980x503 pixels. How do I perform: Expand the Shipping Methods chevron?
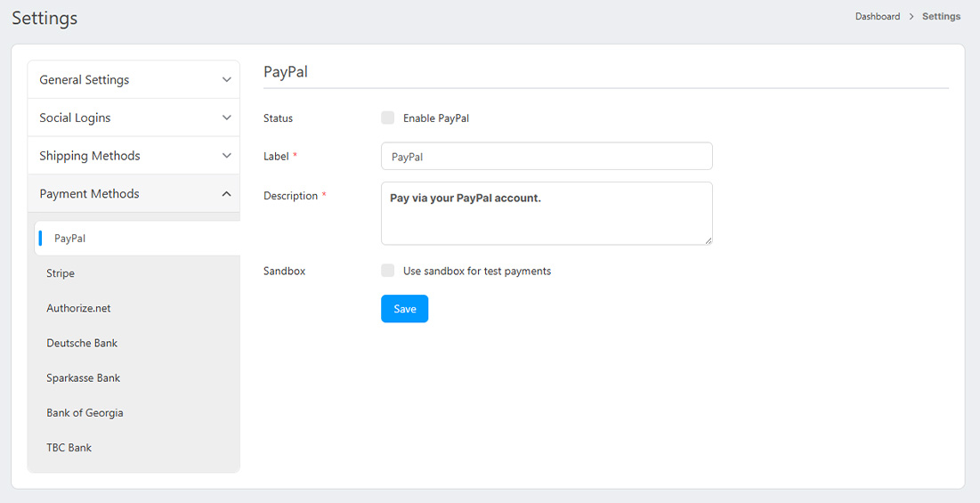(226, 156)
